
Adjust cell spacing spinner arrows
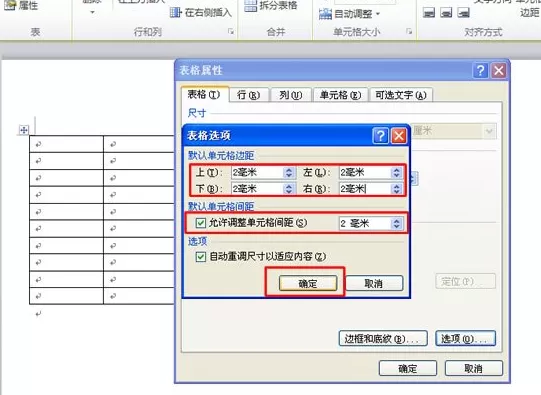[396, 223]
